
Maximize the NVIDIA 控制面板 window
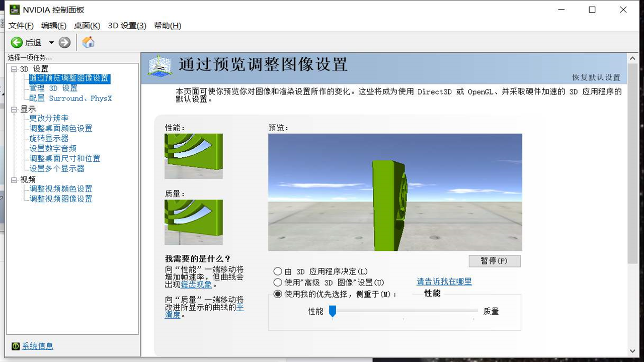pos(592,10)
